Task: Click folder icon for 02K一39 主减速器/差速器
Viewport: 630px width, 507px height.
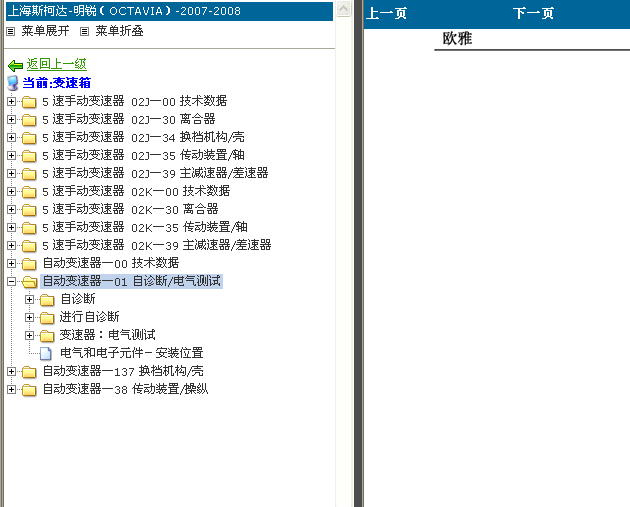Action: (x=29, y=245)
